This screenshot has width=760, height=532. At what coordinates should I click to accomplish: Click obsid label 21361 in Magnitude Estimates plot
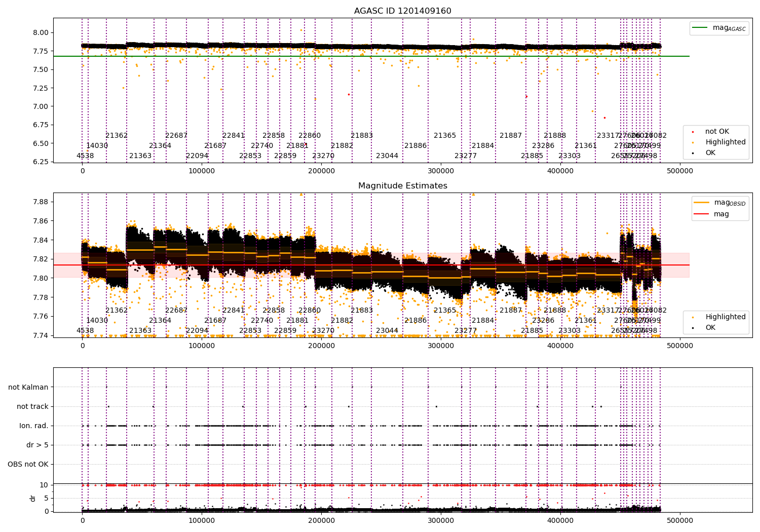pyautogui.click(x=586, y=321)
